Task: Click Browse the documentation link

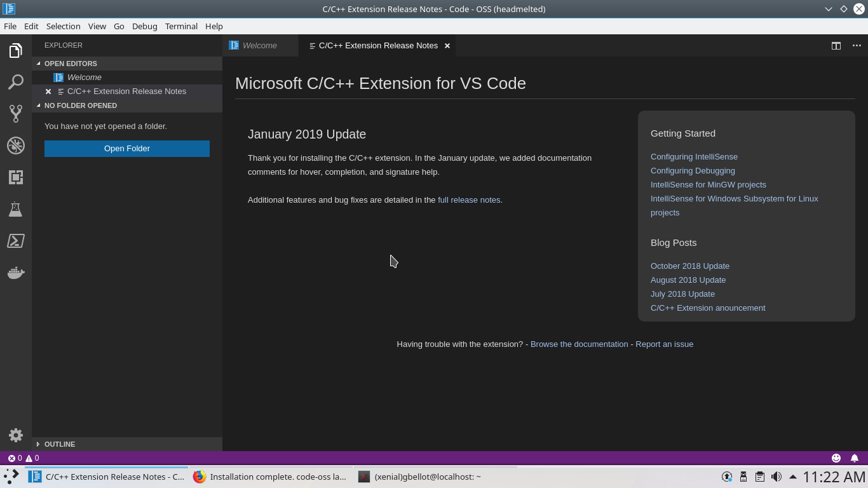Action: (579, 344)
